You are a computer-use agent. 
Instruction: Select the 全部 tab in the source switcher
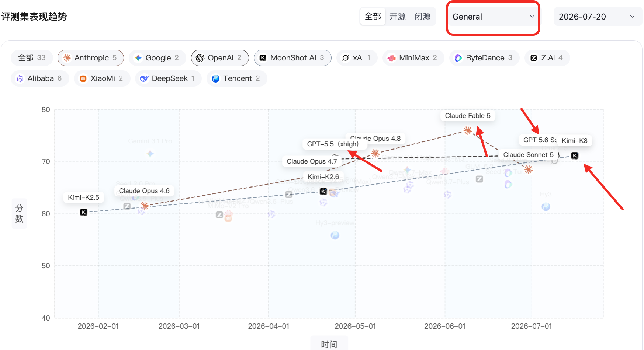click(373, 17)
